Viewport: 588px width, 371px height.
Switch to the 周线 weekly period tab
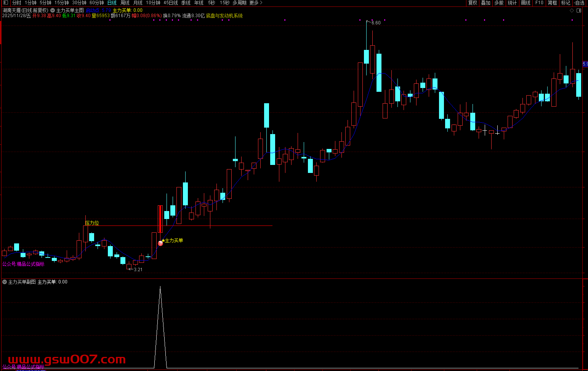pos(125,3)
